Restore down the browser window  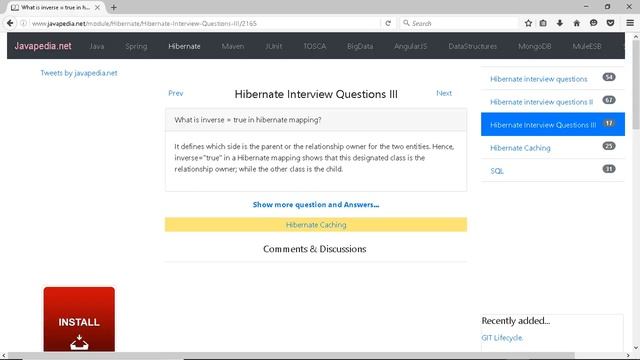[x=607, y=7]
